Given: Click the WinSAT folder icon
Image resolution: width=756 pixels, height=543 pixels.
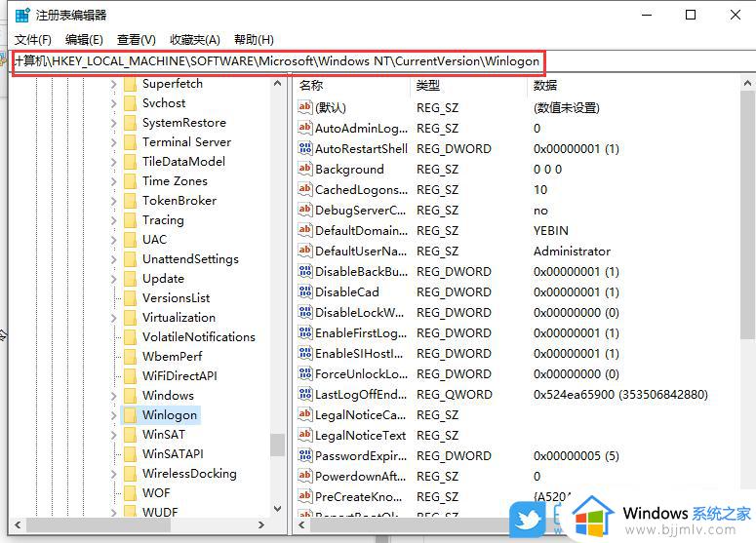Looking at the screenshot, I should (x=130, y=435).
